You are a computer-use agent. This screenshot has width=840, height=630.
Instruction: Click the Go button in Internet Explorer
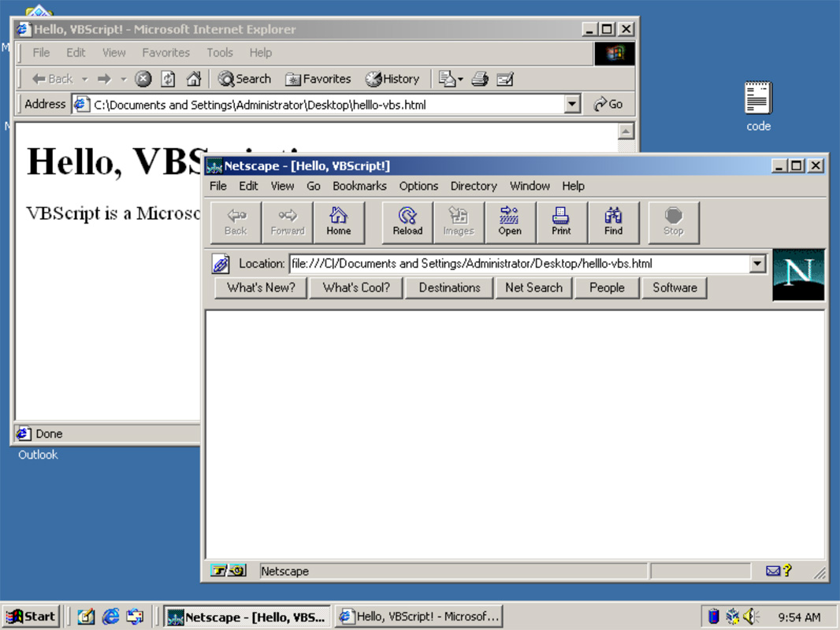pyautogui.click(x=608, y=104)
